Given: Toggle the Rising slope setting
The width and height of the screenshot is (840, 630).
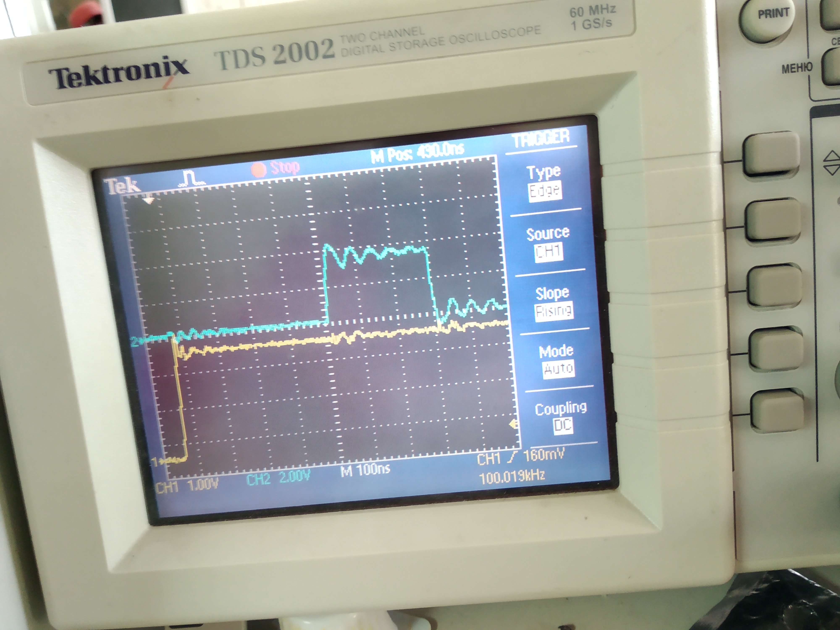Looking at the screenshot, I should coord(554,312).
